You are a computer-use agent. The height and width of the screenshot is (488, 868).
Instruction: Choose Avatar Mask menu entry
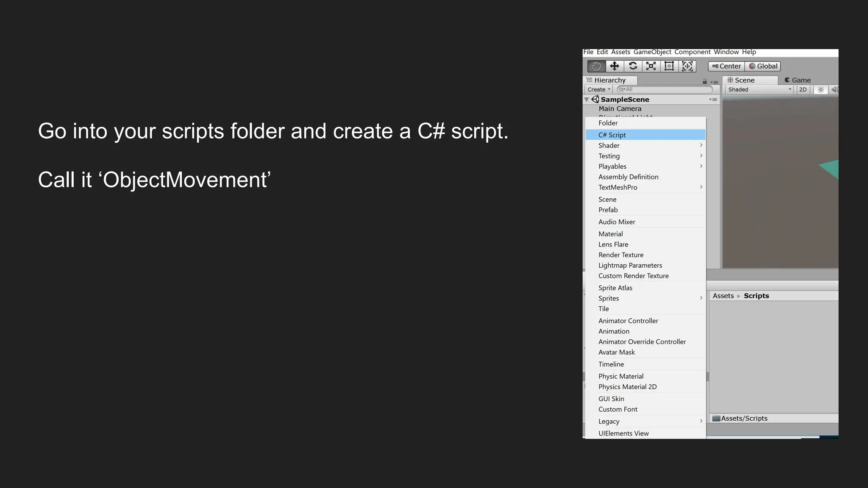(645, 352)
